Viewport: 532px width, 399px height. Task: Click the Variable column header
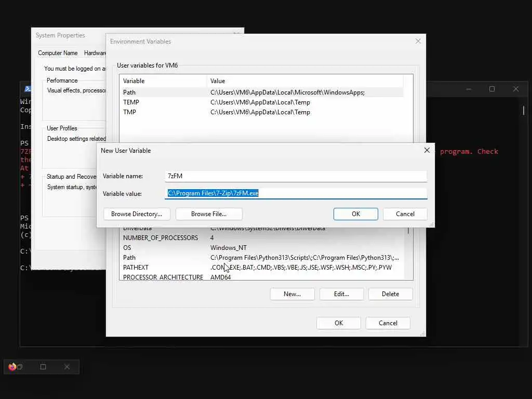coord(163,81)
